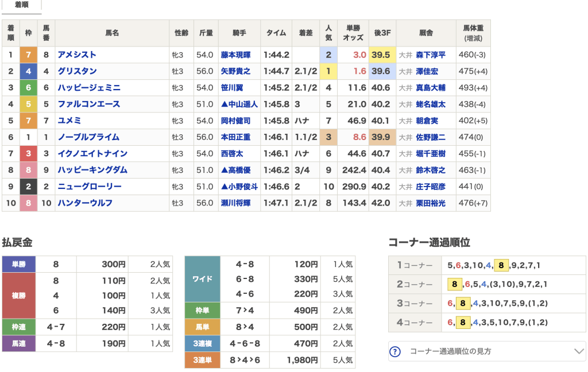Click the 馬単 payout label
The height and width of the screenshot is (372, 588).
(x=203, y=327)
